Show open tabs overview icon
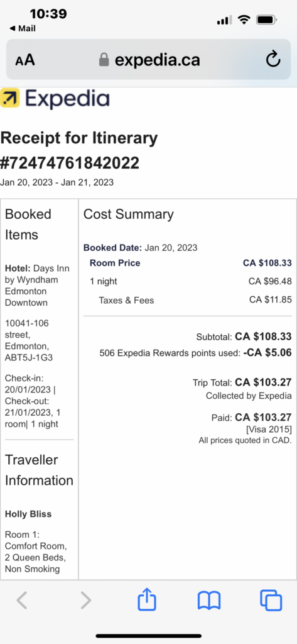 (x=271, y=600)
